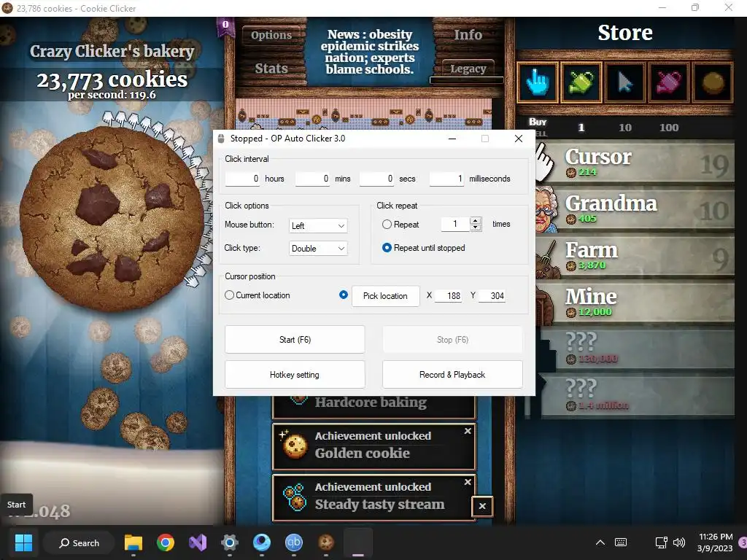Image resolution: width=747 pixels, height=560 pixels.
Task: Set bulk buy amount to 10
Action: (x=625, y=128)
